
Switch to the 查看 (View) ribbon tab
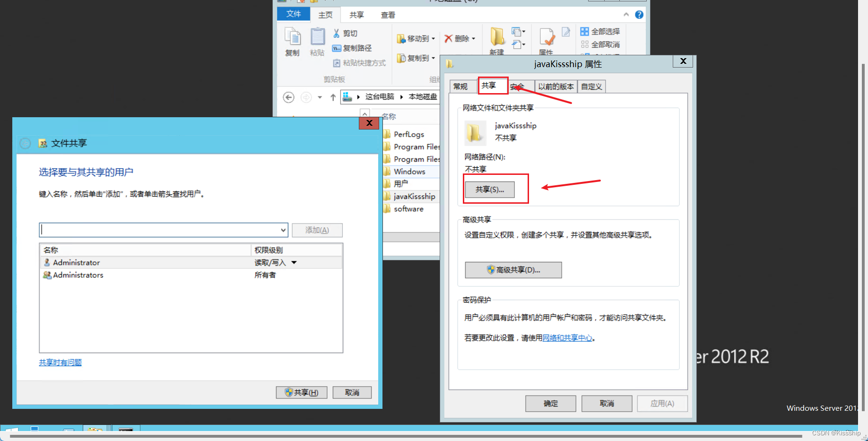[388, 15]
